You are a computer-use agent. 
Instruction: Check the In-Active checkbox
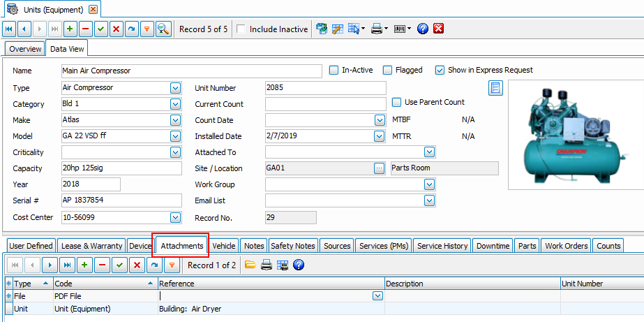pos(334,71)
